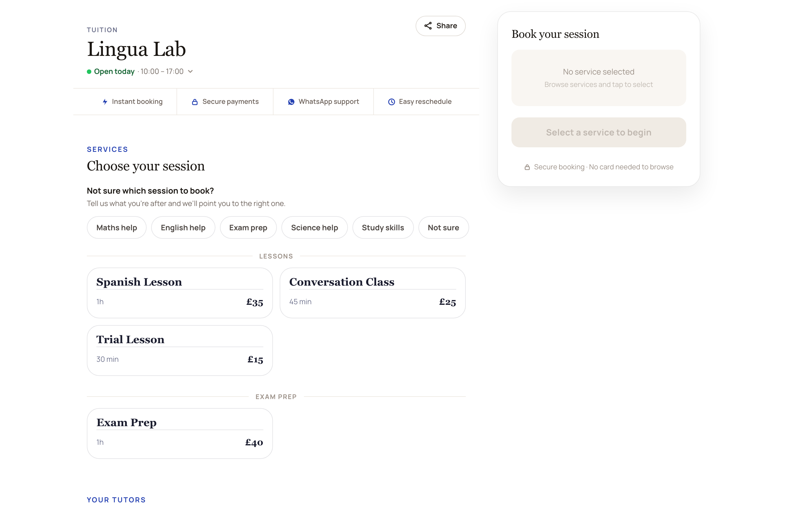This screenshot has width=812, height=508.
Task: Click the LESSONS section divider label
Action: tap(276, 256)
